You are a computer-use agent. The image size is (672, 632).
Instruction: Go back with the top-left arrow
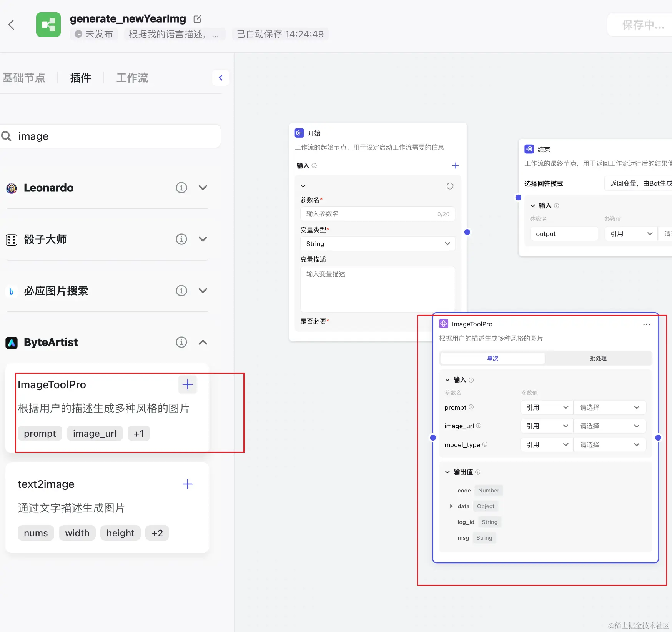pyautogui.click(x=12, y=25)
